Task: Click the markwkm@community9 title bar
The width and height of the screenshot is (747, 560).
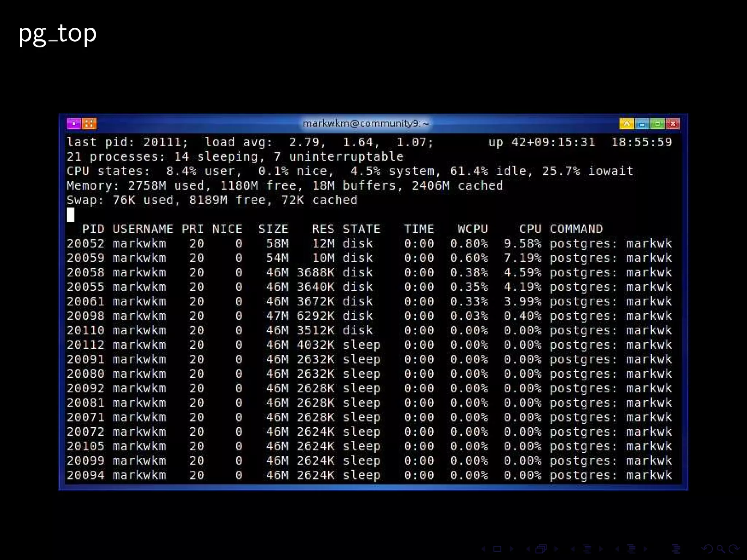Action: (365, 123)
